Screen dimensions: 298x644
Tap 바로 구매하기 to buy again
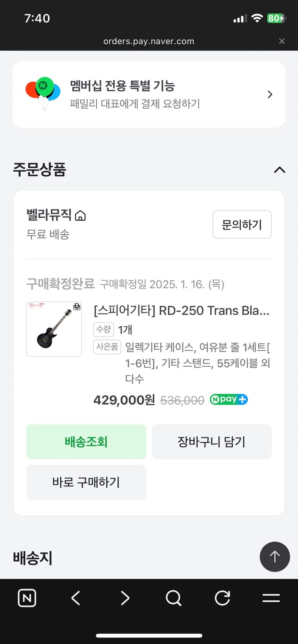coord(86,482)
